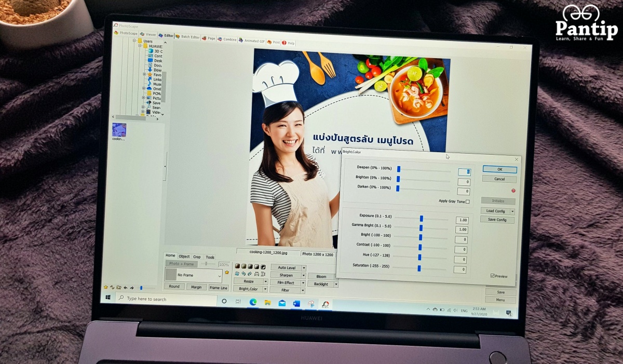Expand the Favorites folder tree node
623x364 pixels.
[144, 74]
